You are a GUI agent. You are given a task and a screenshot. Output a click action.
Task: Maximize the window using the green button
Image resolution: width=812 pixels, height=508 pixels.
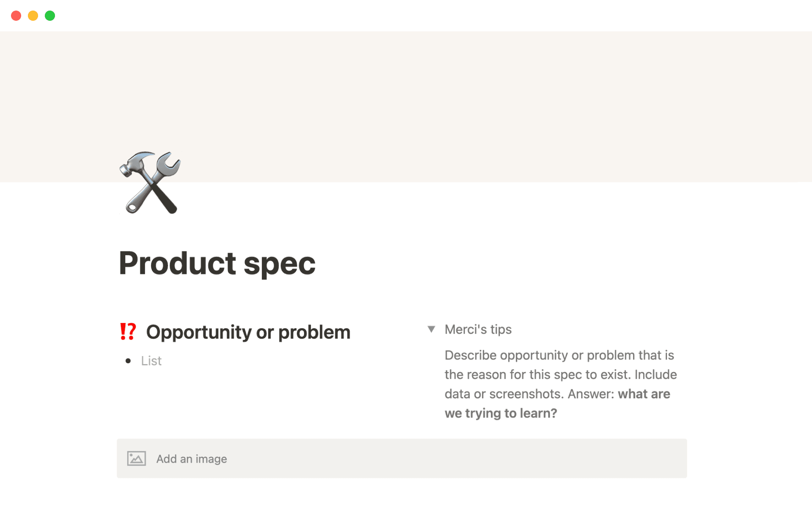50,16
